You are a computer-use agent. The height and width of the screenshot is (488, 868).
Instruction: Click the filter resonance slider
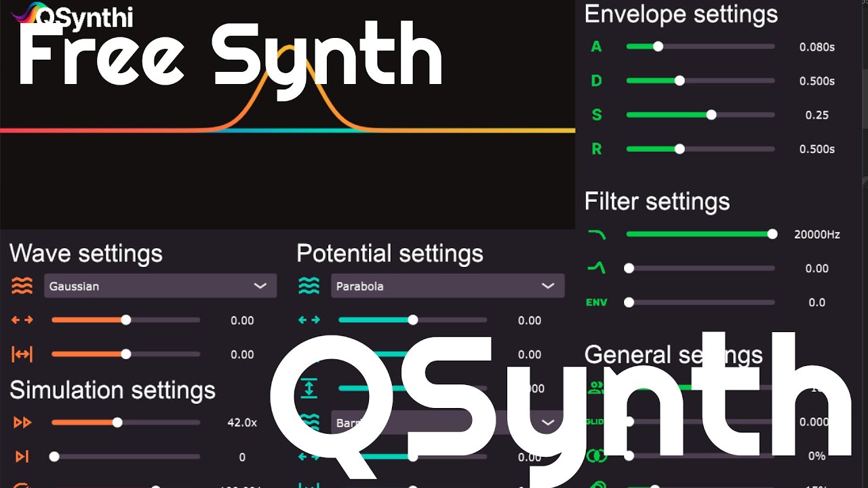701,268
